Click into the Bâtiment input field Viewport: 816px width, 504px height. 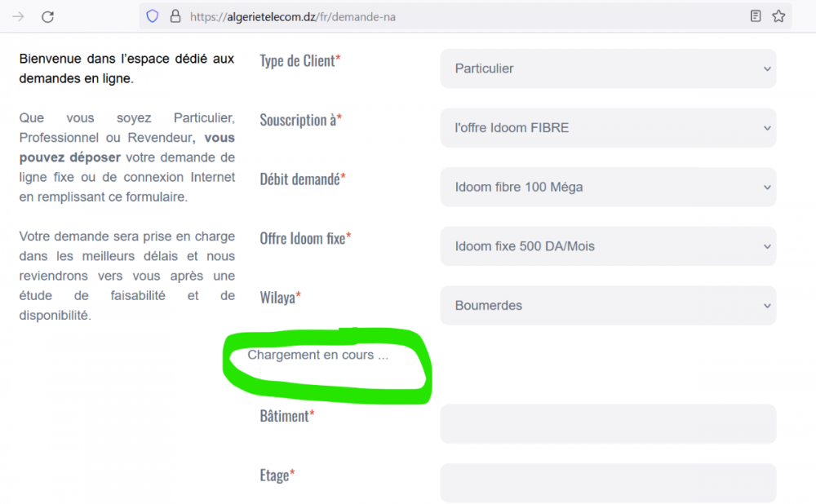(608, 424)
